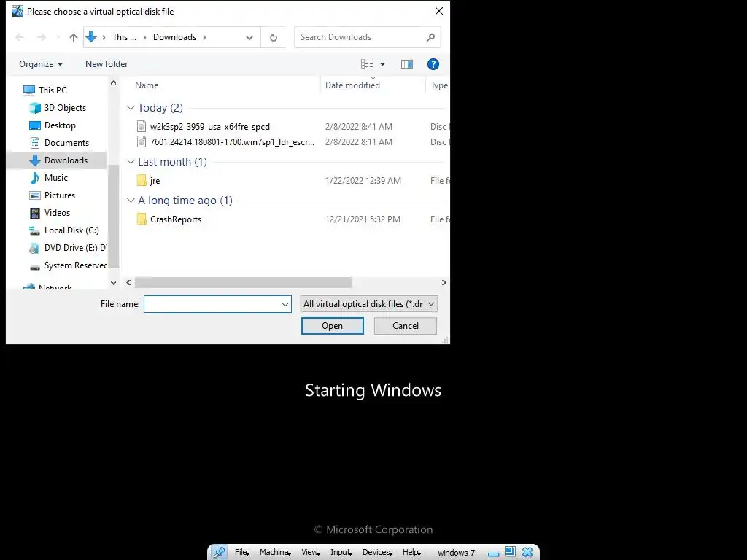
Task: Click This PC breadcrumb segment
Action: (124, 37)
